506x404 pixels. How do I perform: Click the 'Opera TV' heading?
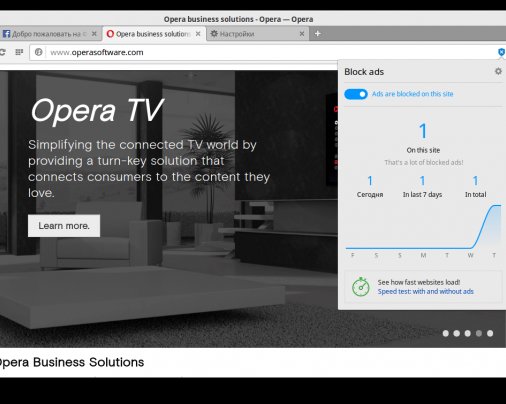97,111
